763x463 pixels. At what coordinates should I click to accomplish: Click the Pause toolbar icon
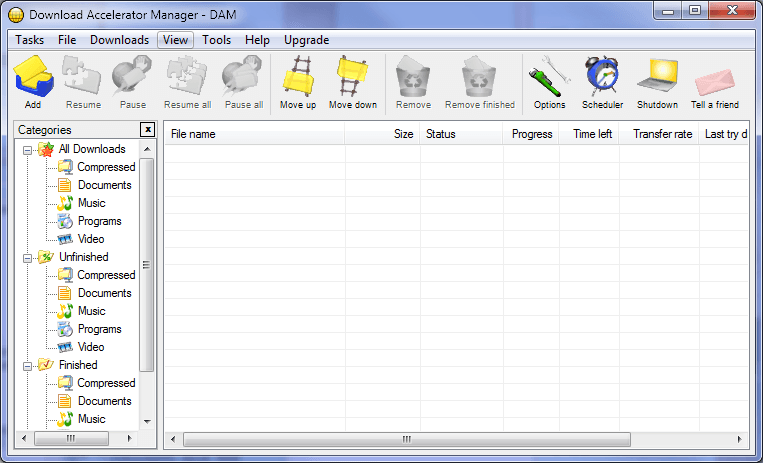point(132,75)
